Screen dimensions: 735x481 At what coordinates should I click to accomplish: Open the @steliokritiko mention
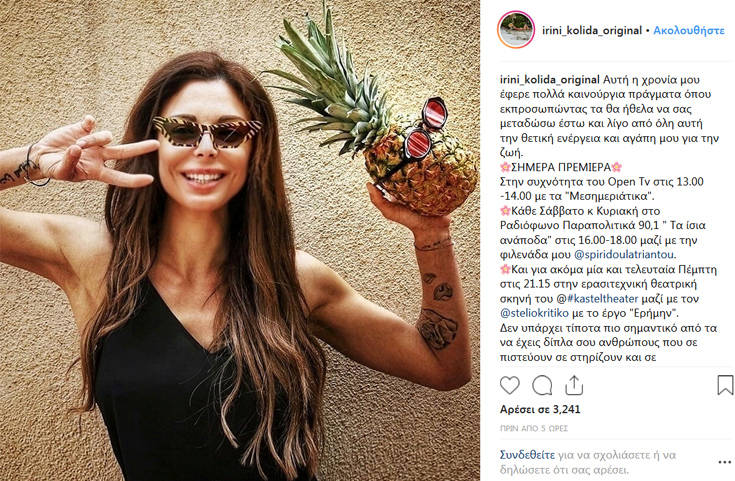[534, 313]
